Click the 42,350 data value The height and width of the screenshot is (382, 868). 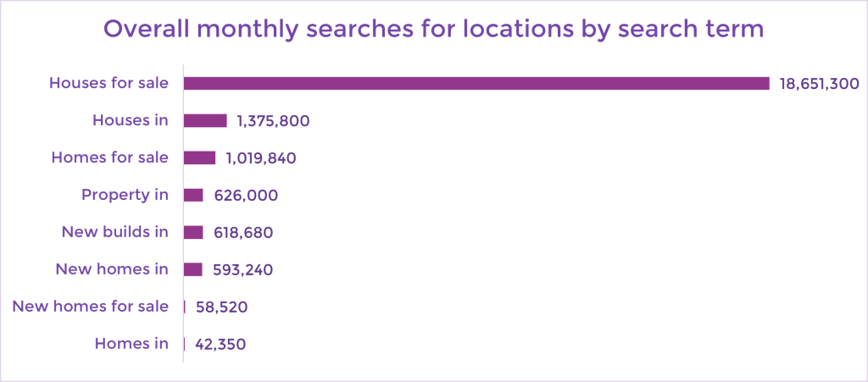[220, 345]
